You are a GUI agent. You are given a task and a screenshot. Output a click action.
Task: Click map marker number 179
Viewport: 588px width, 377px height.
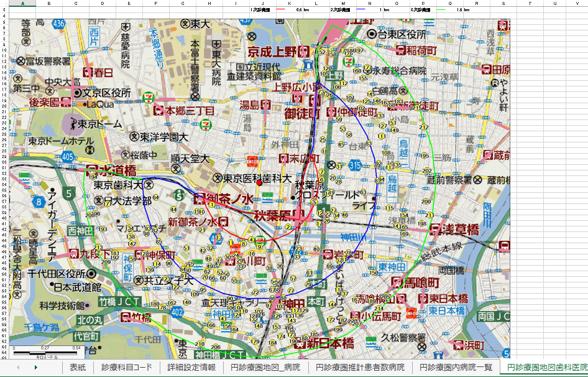pos(255,342)
